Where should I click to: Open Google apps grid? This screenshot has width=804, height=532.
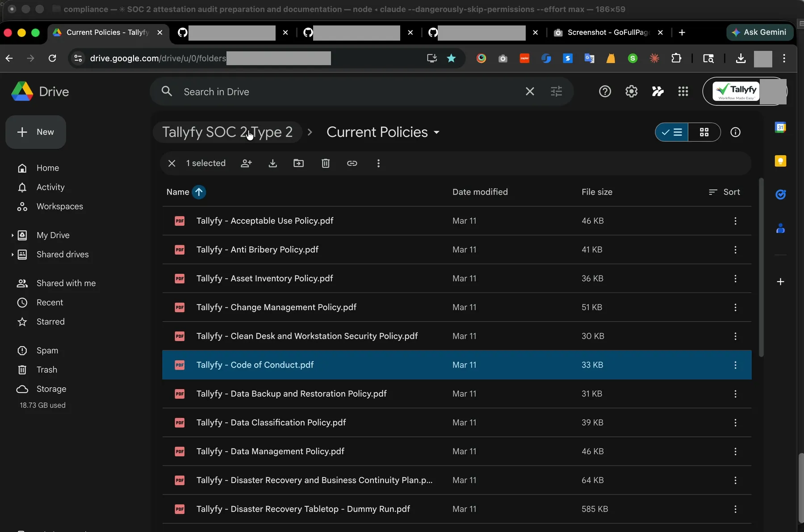point(683,91)
